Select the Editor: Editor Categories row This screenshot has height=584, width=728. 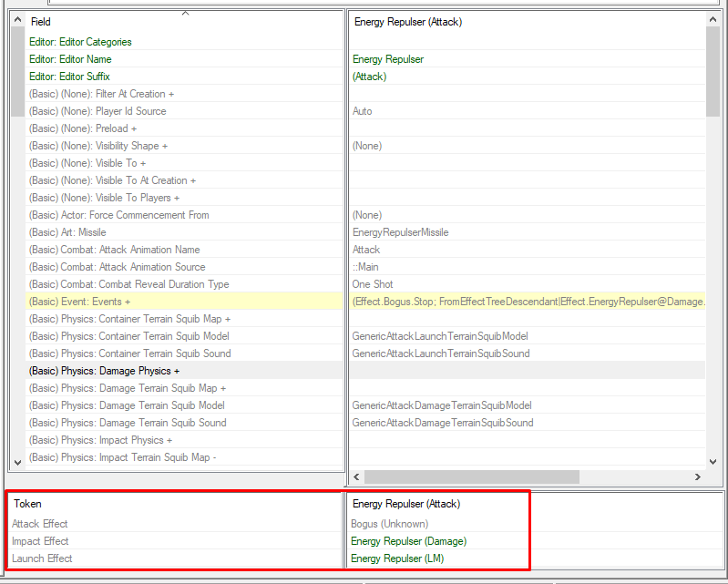tap(184, 42)
